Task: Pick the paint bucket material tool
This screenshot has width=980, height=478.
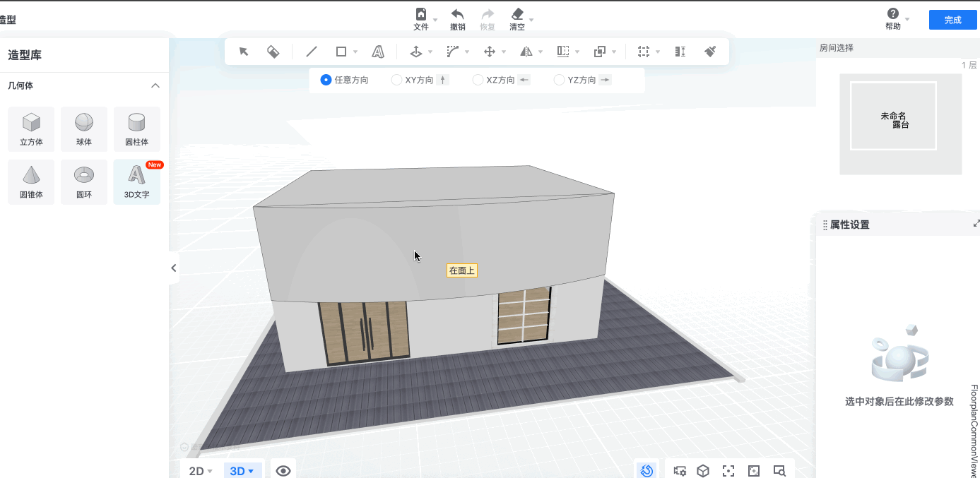Action: [273, 52]
